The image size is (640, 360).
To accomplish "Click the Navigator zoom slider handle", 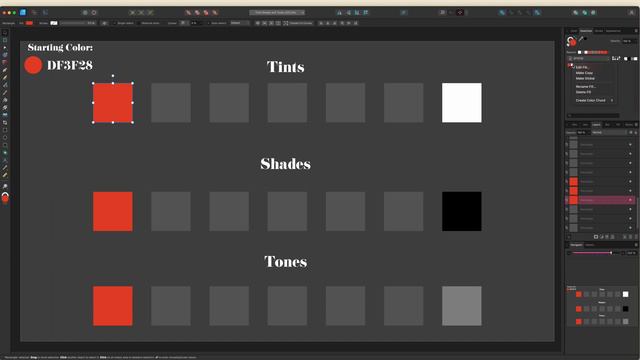I will click(x=611, y=253).
